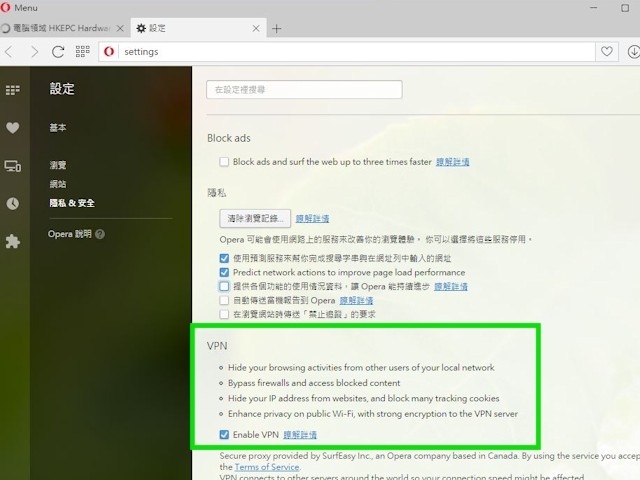Open history from sidebar clock icon
Screen dimensions: 640x480
tap(13, 203)
